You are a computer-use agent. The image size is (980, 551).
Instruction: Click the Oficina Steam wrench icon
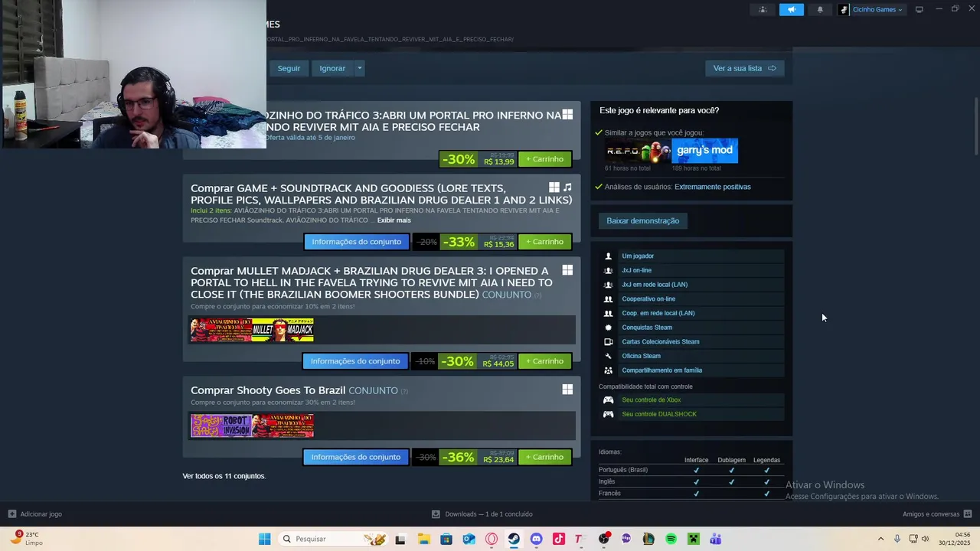pos(609,356)
